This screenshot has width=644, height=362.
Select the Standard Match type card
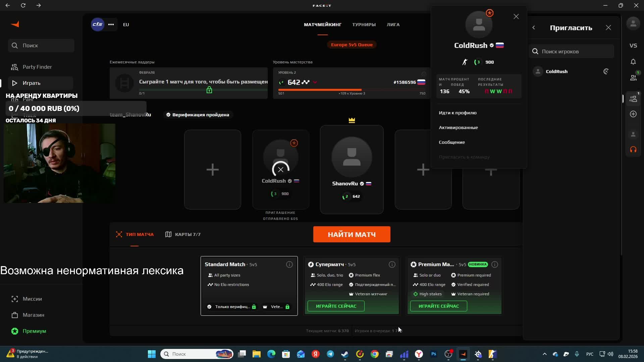pyautogui.click(x=249, y=286)
